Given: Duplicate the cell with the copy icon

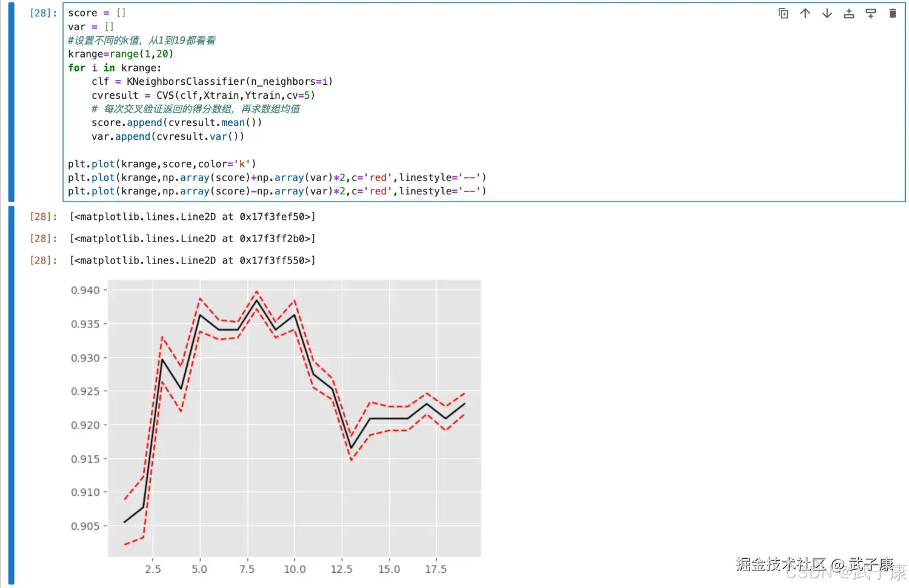Looking at the screenshot, I should coord(783,13).
